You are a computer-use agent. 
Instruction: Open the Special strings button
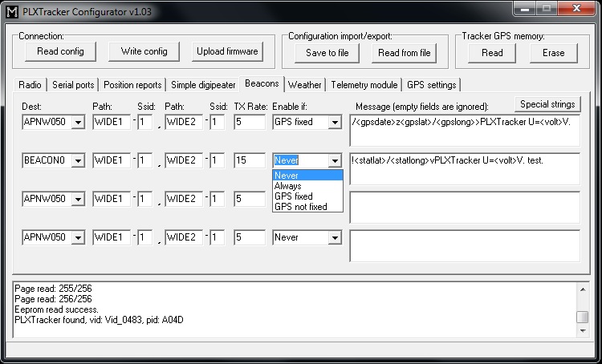547,104
